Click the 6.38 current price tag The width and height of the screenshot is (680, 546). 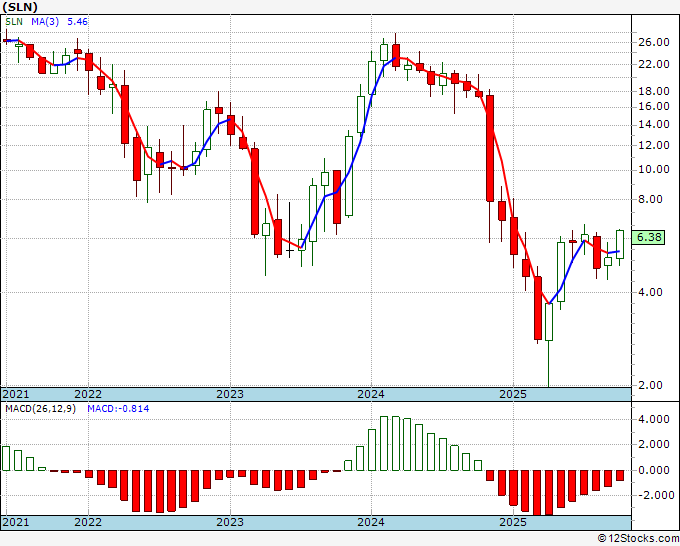[x=648, y=237]
